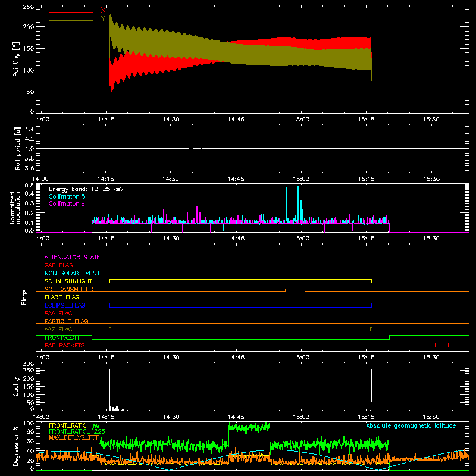Click the SC_TRANSMITTER flag label
The height and width of the screenshot is (476, 476).
coord(69,289)
